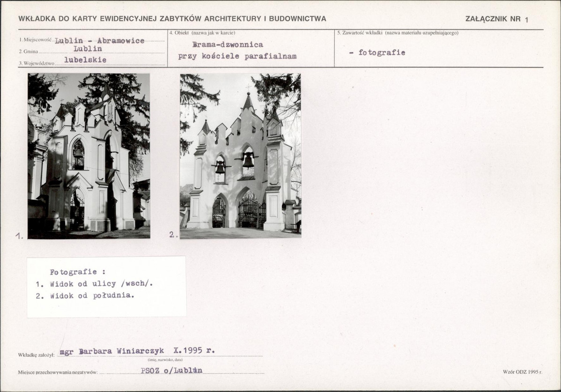Click caption line Widok od południa
This screenshot has height=392, width=561.
(85, 296)
